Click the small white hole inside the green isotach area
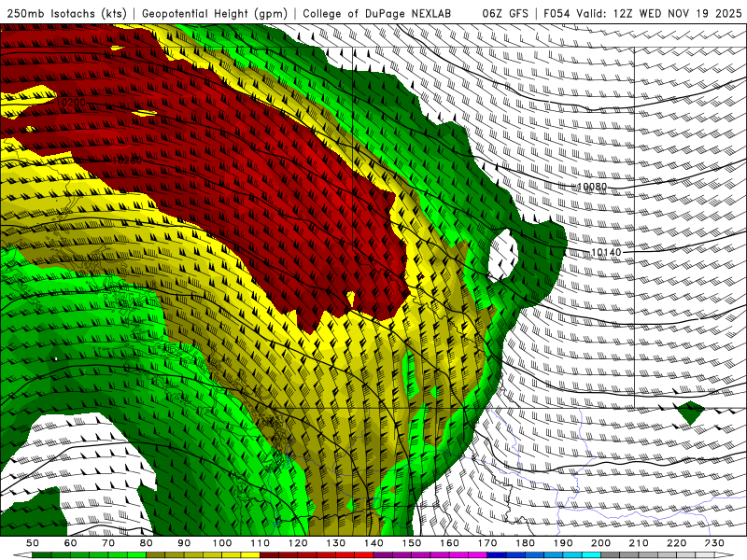 pyautogui.click(x=503, y=254)
